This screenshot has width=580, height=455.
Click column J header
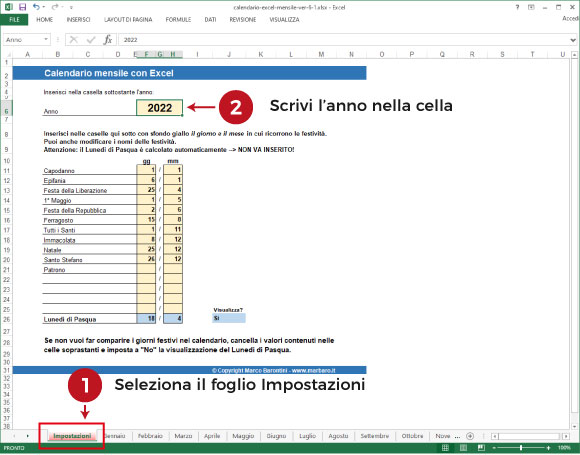pyautogui.click(x=229, y=54)
